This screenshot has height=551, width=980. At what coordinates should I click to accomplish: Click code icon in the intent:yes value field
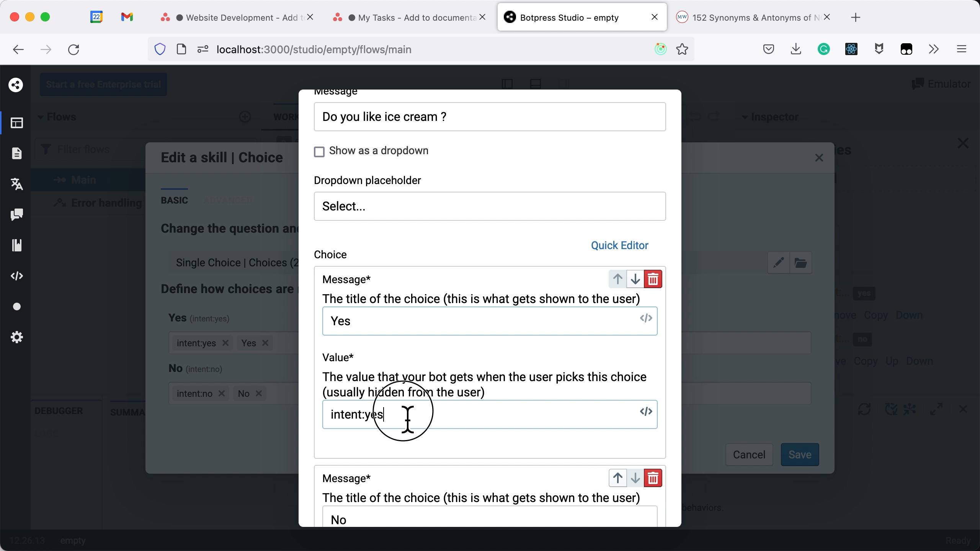click(x=646, y=412)
